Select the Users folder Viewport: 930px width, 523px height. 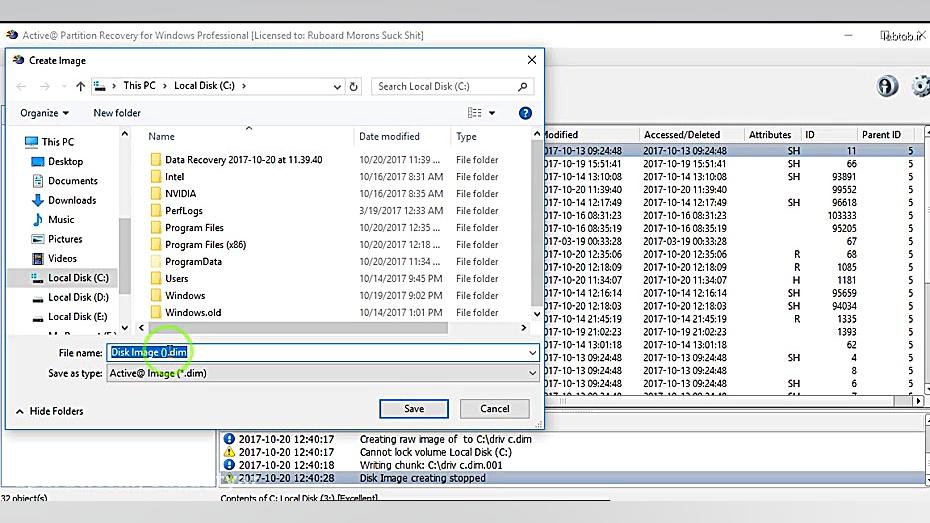click(x=176, y=279)
